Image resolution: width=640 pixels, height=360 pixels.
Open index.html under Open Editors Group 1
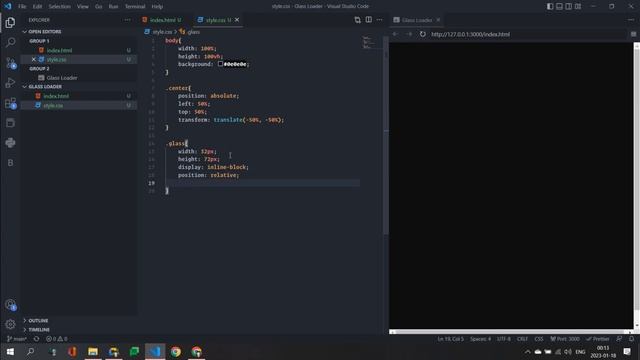59,50
